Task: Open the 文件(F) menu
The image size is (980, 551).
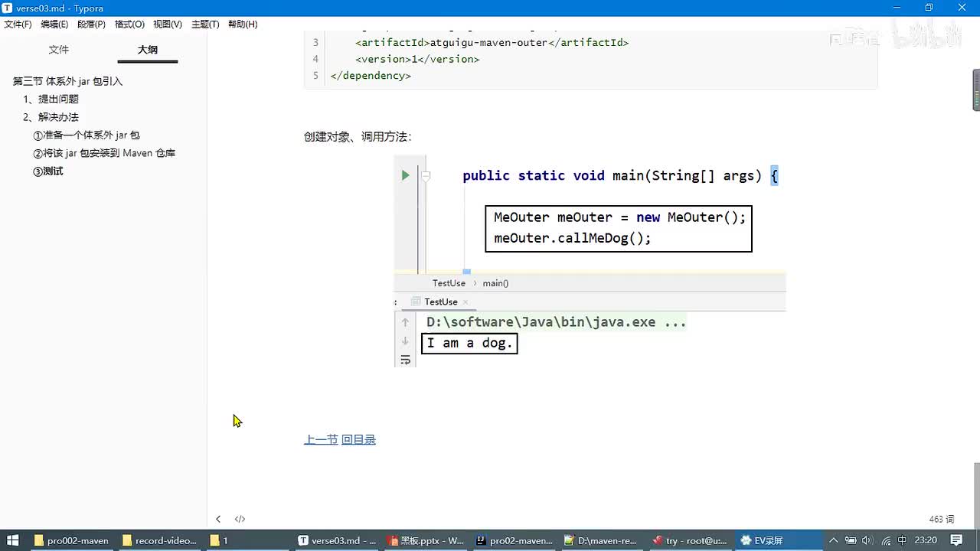Action: (x=18, y=24)
